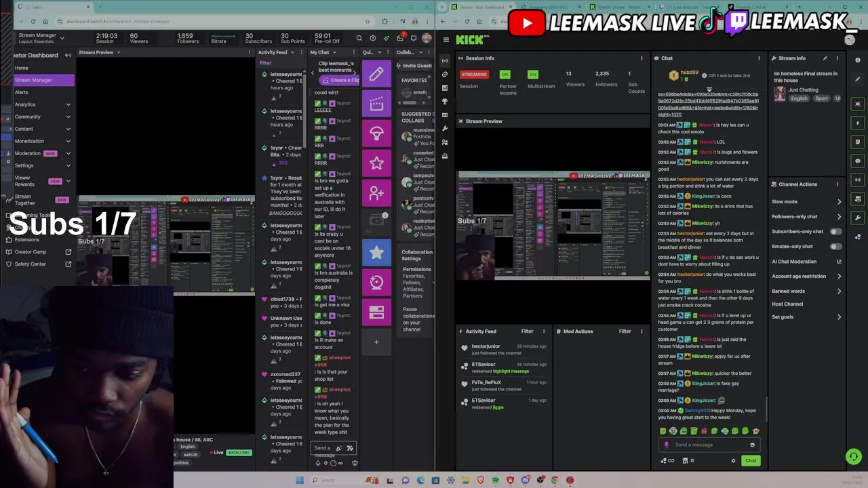This screenshot has width=868, height=488.
Task: Click the Kick logo
Action: [x=470, y=40]
